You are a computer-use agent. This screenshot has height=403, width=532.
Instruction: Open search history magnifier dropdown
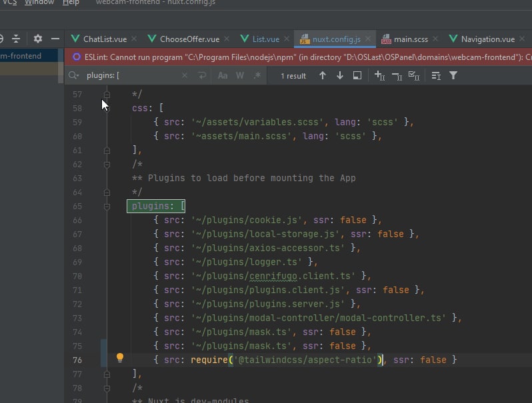(x=73, y=75)
